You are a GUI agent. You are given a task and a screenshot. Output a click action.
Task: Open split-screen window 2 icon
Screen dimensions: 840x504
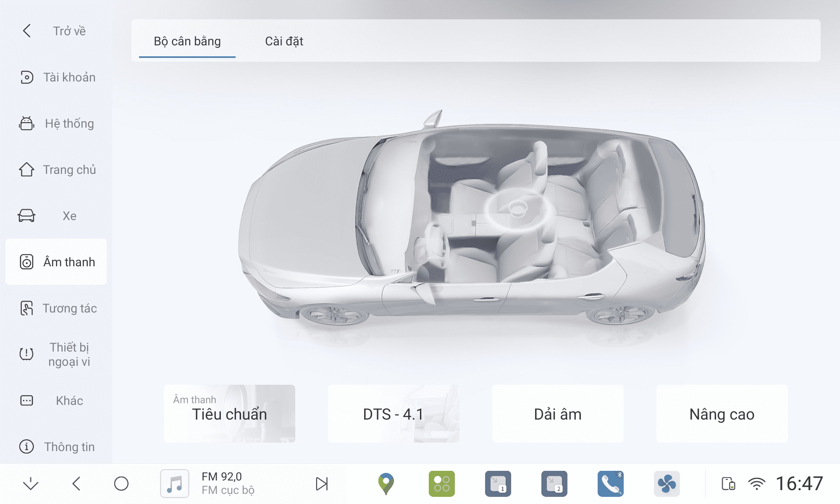554,484
